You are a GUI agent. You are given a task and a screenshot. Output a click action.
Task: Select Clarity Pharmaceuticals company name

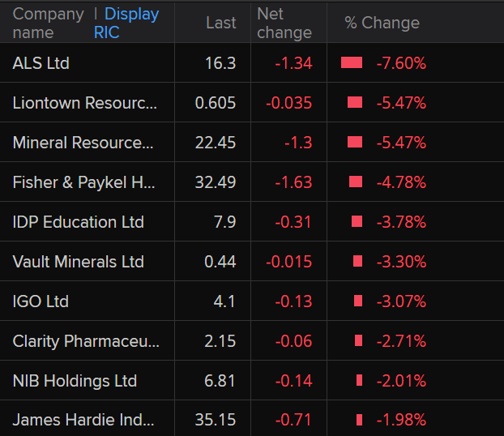pyautogui.click(x=86, y=341)
